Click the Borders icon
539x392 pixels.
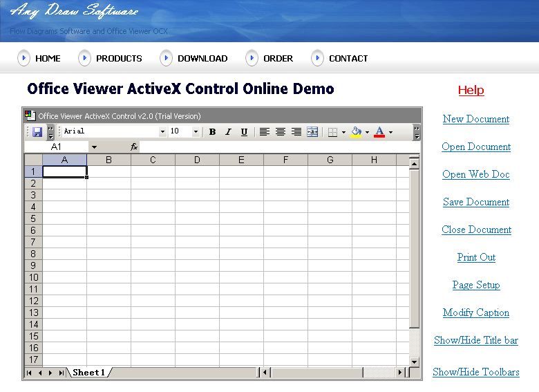click(x=332, y=132)
